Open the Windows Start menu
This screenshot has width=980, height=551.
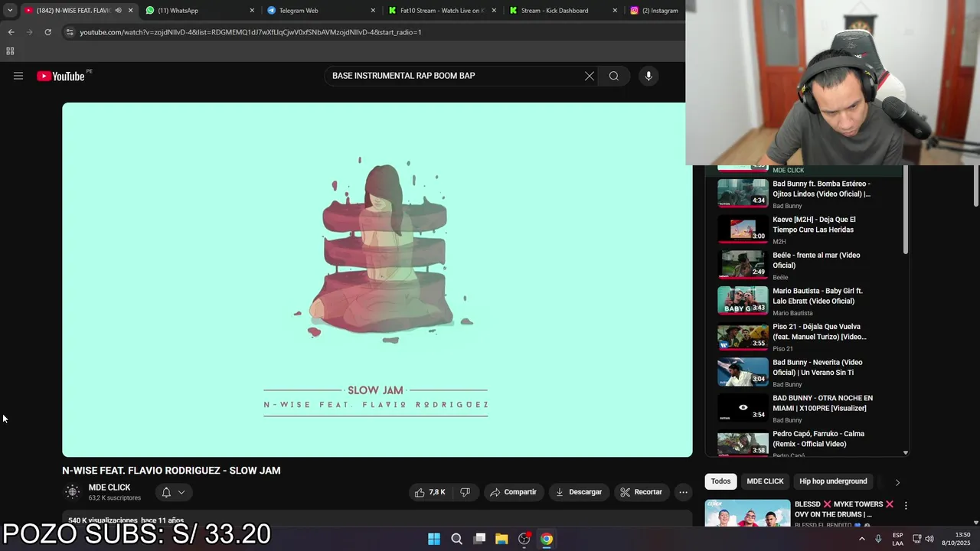tap(434, 539)
